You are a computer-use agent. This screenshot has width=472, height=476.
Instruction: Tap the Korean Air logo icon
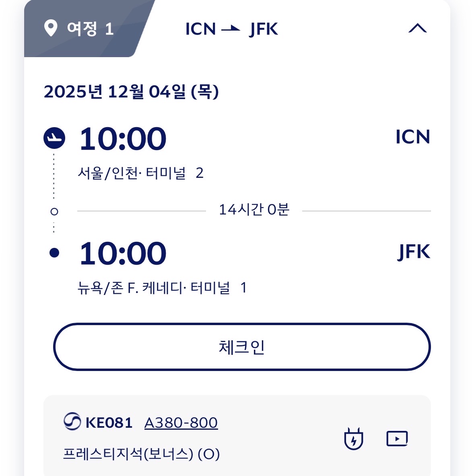point(72,422)
